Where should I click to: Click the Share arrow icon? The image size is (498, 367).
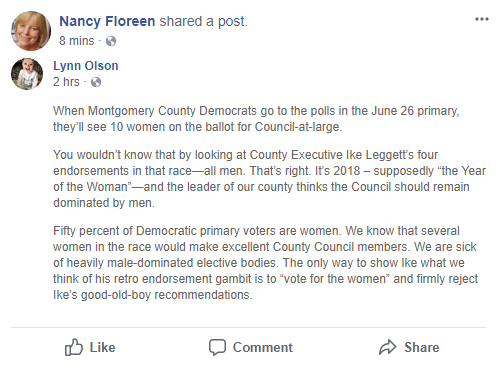point(388,347)
